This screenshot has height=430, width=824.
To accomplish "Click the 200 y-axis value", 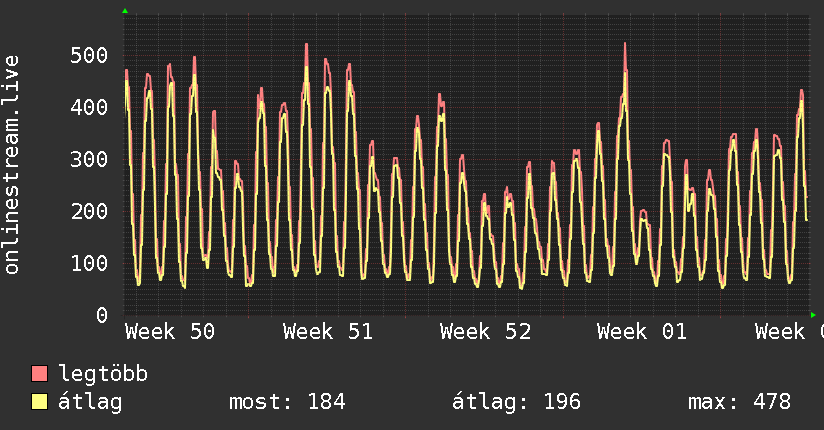I will point(89,211).
